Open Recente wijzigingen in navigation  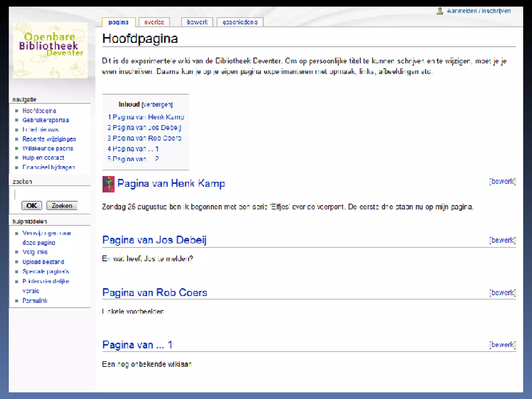(49, 139)
